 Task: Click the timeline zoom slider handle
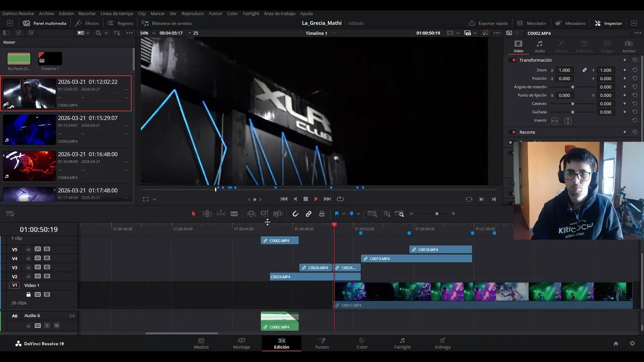(x=437, y=214)
